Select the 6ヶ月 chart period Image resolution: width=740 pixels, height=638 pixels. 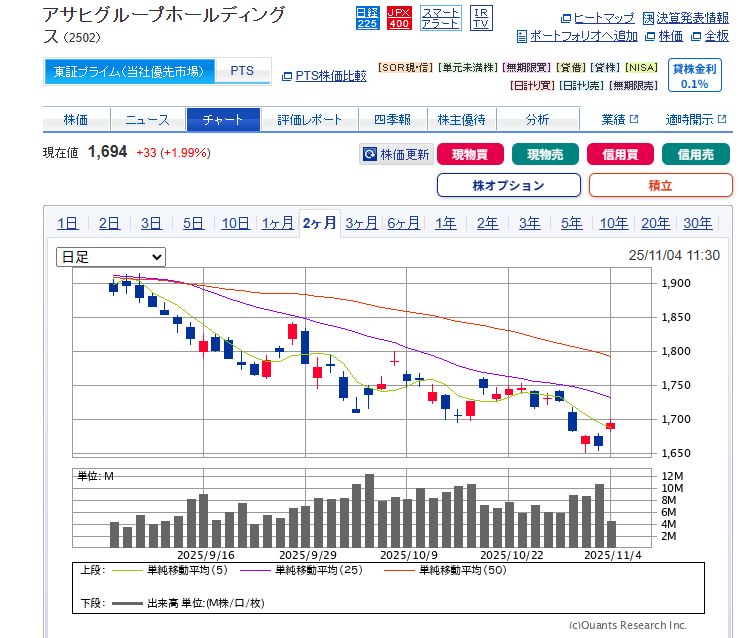403,223
